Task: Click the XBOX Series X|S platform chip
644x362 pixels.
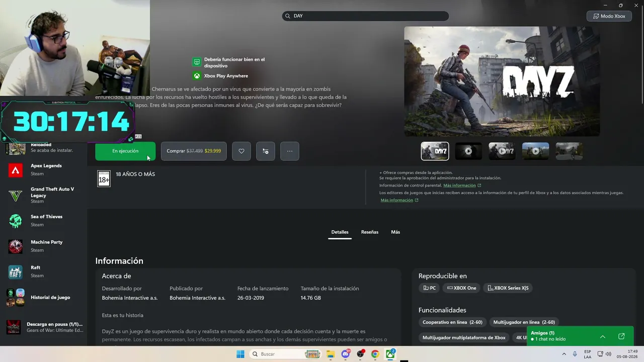Action: point(508,288)
